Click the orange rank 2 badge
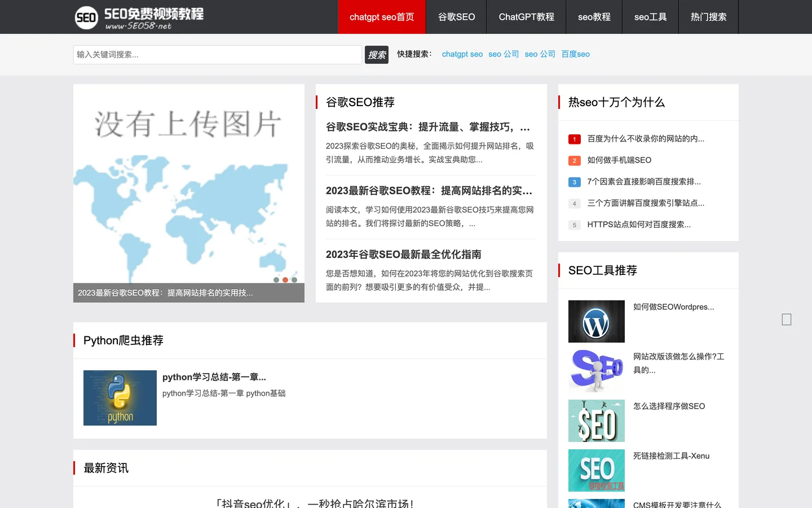The image size is (812, 508). [575, 160]
